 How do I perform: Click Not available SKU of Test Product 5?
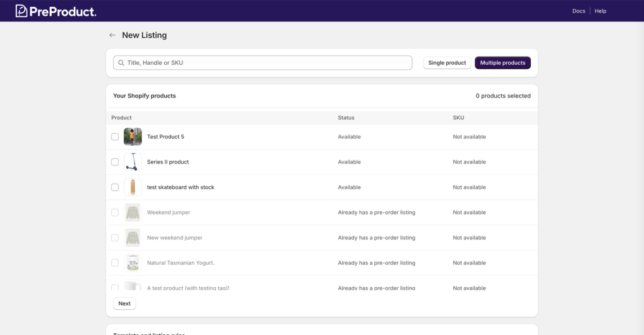469,137
